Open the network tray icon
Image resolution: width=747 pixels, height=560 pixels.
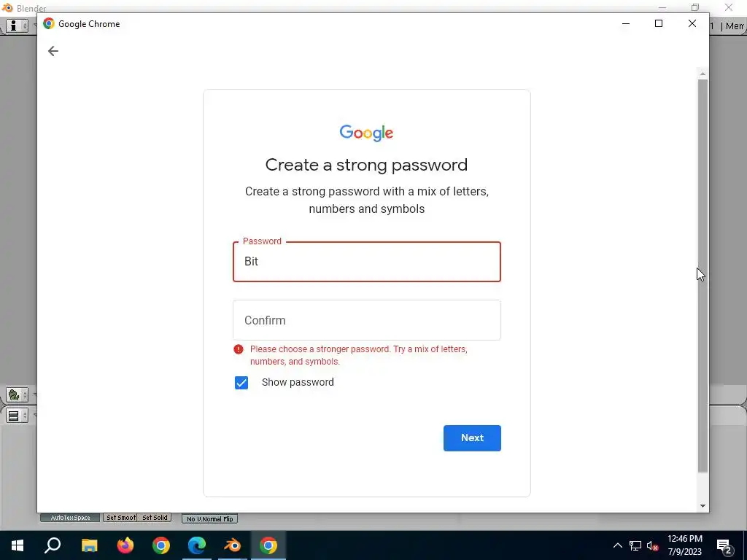click(x=635, y=545)
